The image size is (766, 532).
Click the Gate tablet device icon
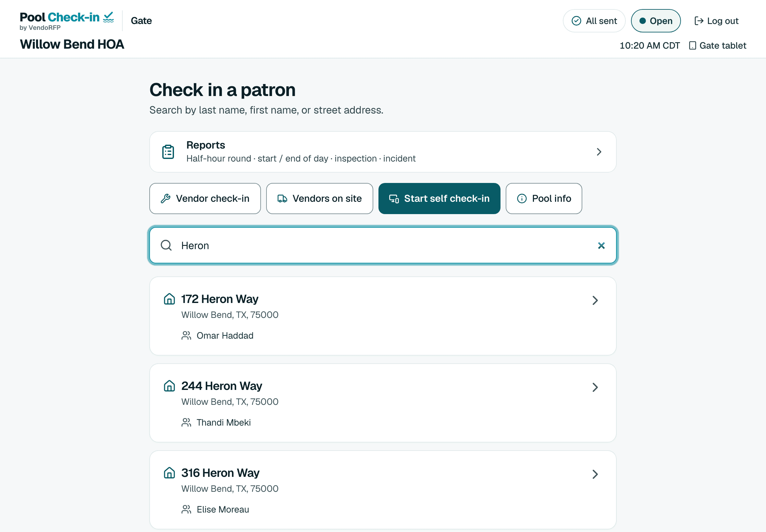point(692,46)
